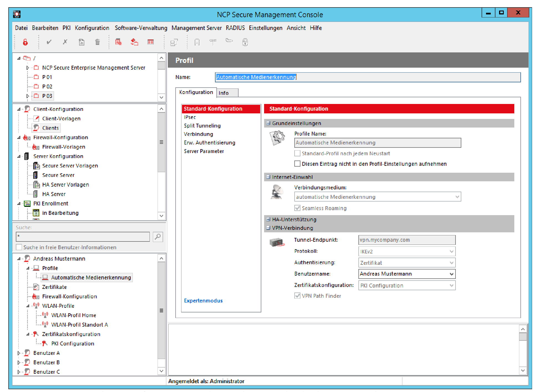Collapse WLAN-Profile tree node
The width and height of the screenshot is (539, 392).
point(28,306)
